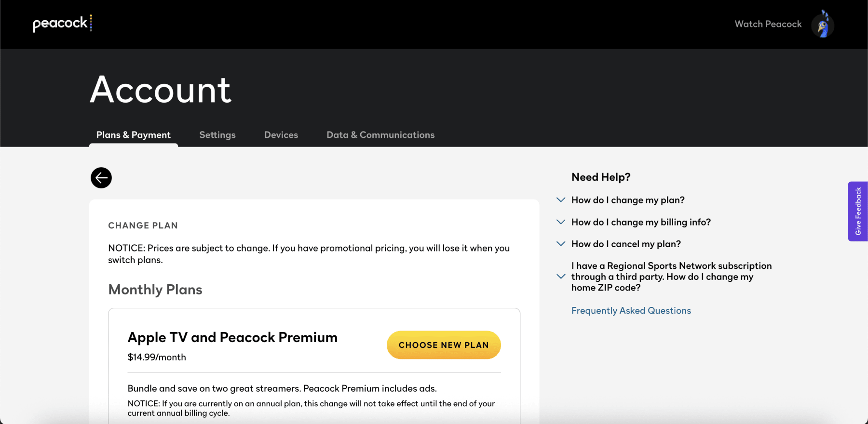Click the chevron beside the Regional Sports Network question
The height and width of the screenshot is (424, 868).
pos(561,277)
